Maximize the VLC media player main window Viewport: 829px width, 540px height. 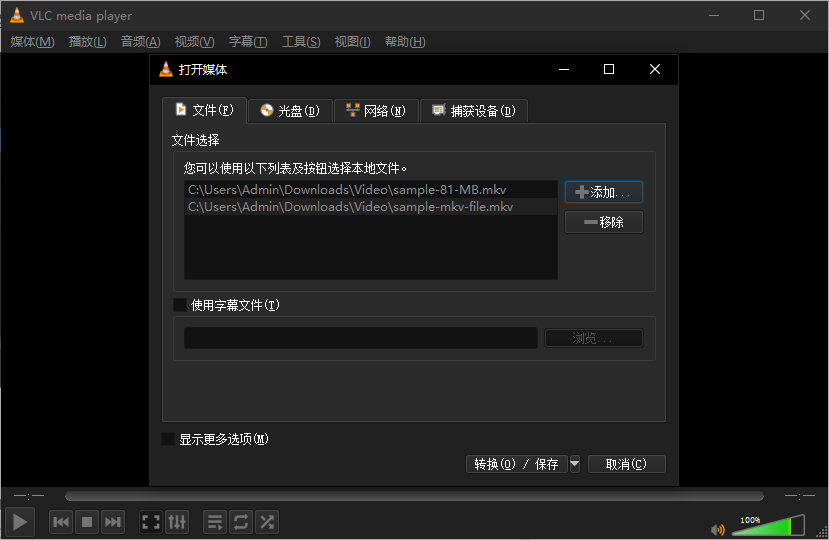(759, 15)
